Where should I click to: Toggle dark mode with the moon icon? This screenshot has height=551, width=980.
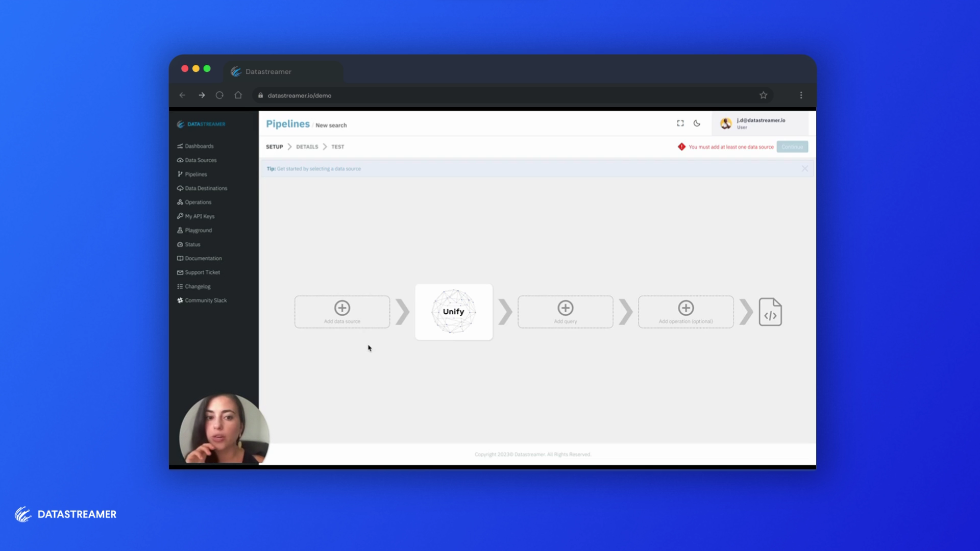click(x=698, y=123)
